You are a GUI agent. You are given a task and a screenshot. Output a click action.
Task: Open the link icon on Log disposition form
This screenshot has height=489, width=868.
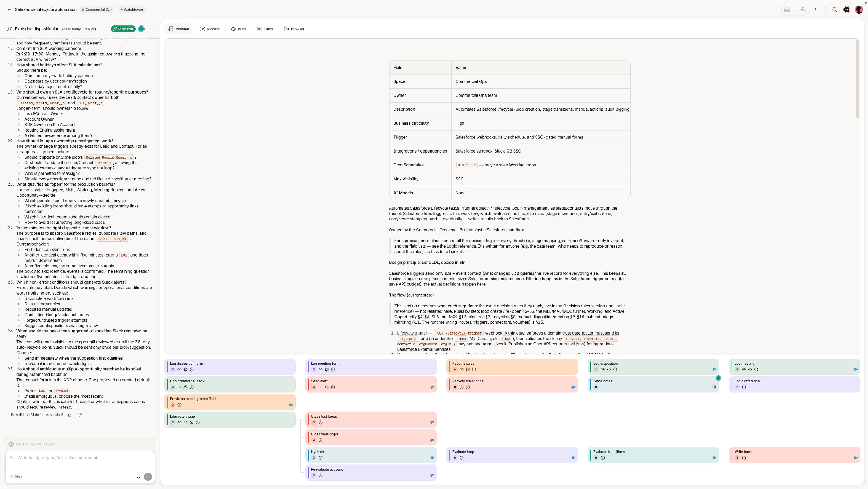click(179, 370)
